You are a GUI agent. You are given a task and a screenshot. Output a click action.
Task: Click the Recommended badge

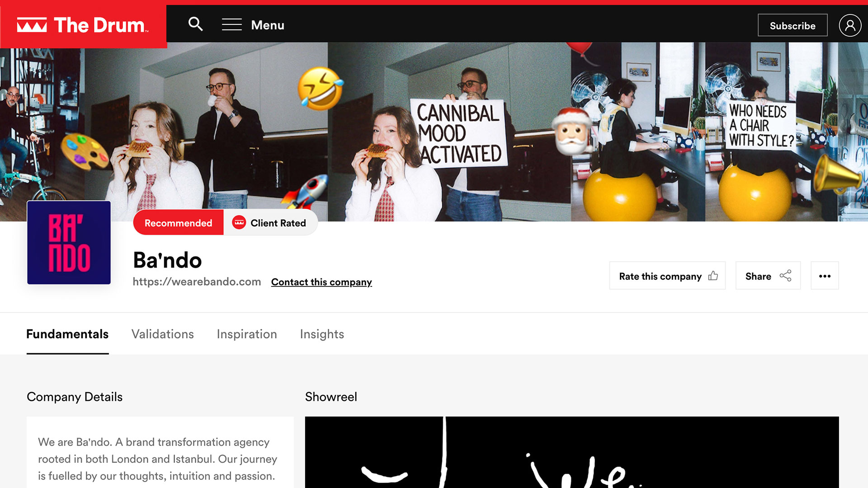click(x=178, y=223)
